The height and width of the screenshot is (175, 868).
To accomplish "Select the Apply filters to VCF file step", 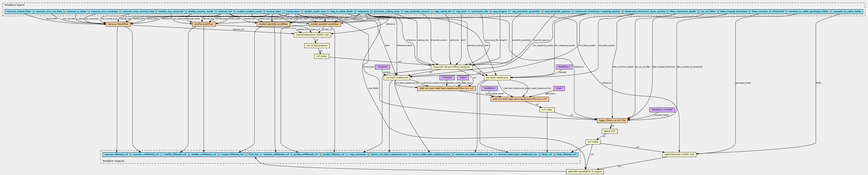I will pos(612,120).
